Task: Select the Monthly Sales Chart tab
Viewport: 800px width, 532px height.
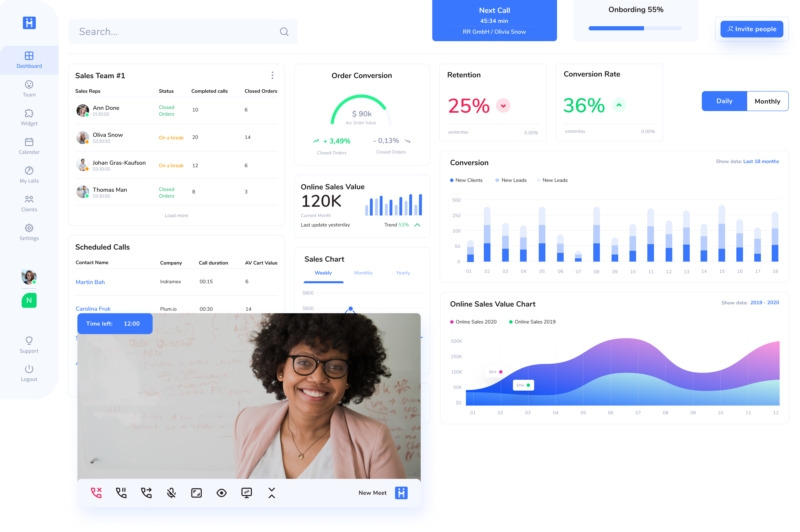Action: click(x=363, y=273)
